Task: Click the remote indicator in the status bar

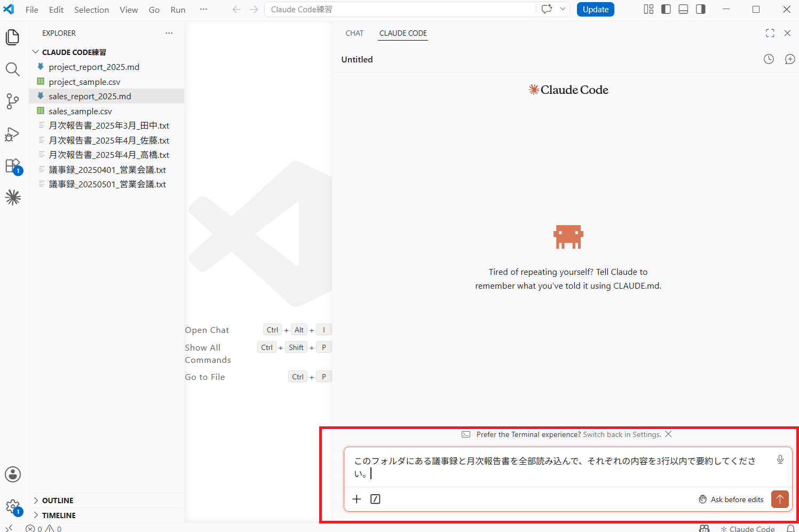Action: coord(9,528)
